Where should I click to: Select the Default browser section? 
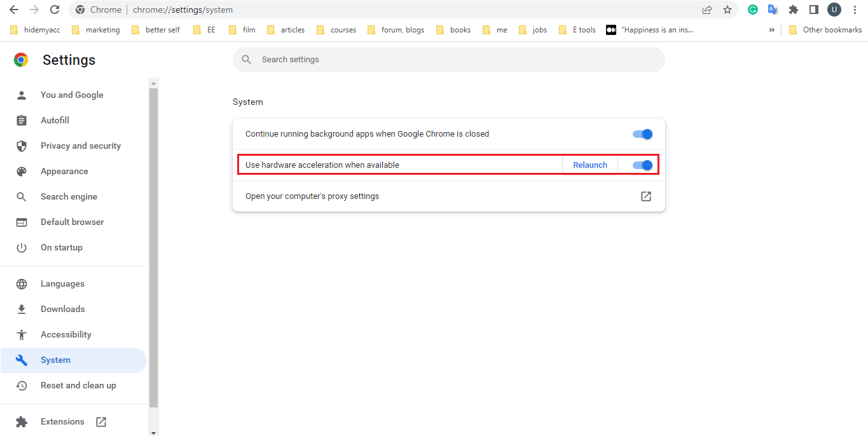tap(72, 221)
